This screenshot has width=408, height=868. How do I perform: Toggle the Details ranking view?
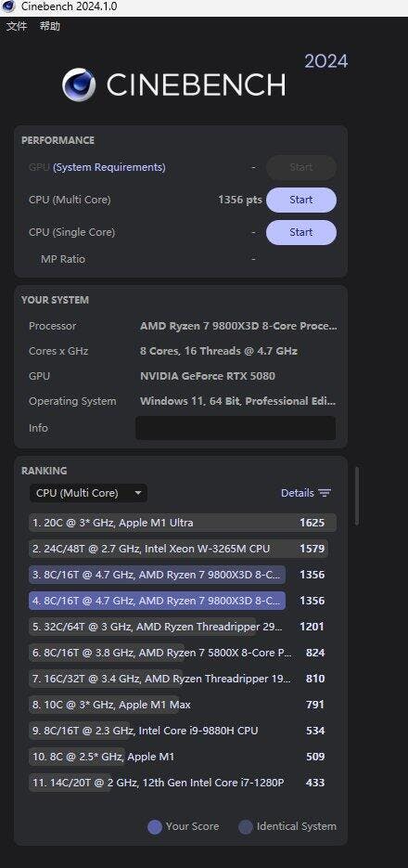tap(306, 493)
